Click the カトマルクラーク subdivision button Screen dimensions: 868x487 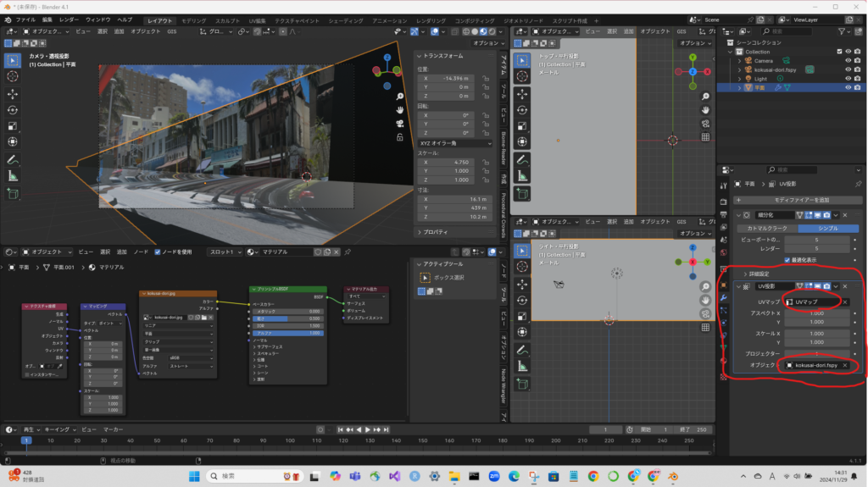click(766, 228)
